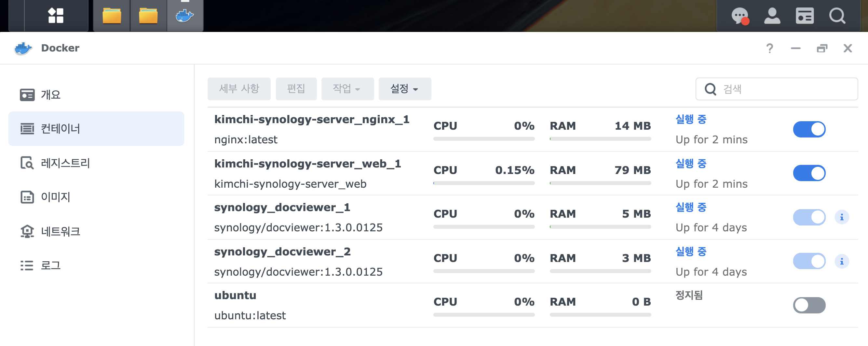Toggle synology_docviewer_2 container switch
Screen dimensions: 868x346
(x=809, y=261)
